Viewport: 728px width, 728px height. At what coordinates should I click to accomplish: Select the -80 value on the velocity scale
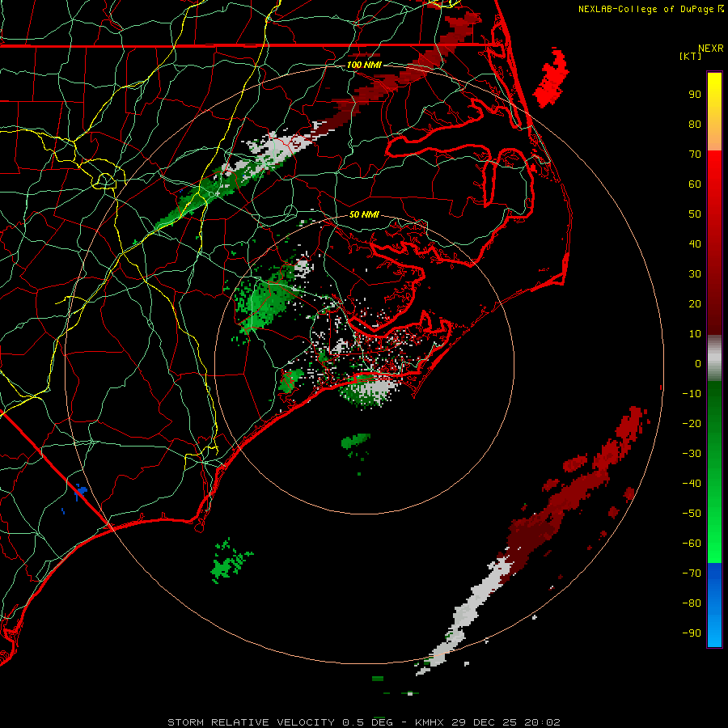click(692, 603)
